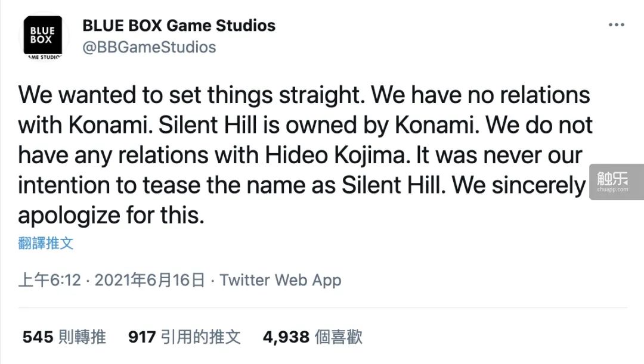View the 545 則轉推 retweets list
Image resolution: width=644 pixels, height=364 pixels.
tap(64, 337)
